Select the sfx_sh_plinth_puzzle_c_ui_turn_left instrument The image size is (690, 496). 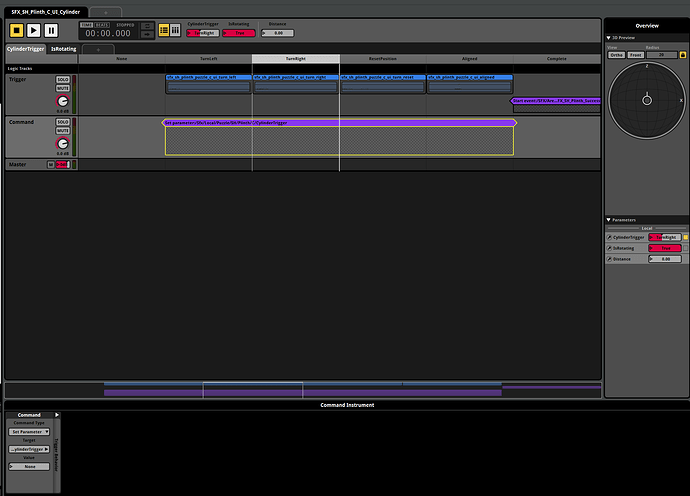(x=209, y=84)
